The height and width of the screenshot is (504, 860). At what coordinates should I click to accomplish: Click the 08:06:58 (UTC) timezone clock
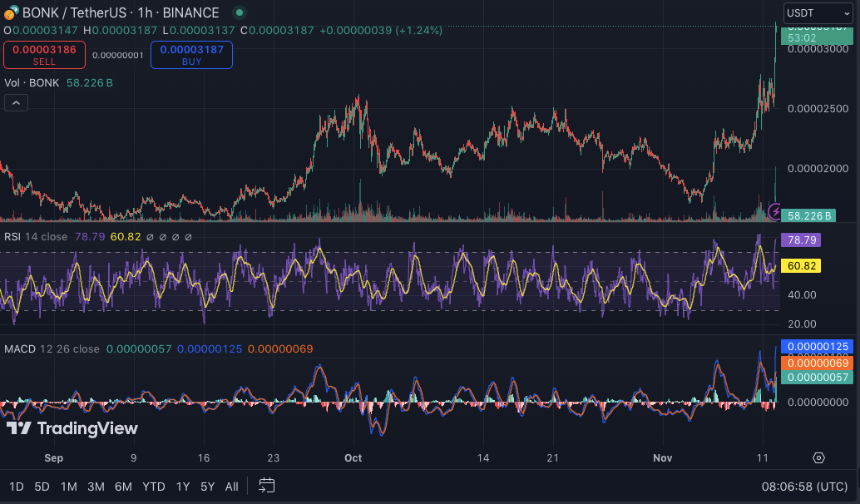(x=804, y=487)
